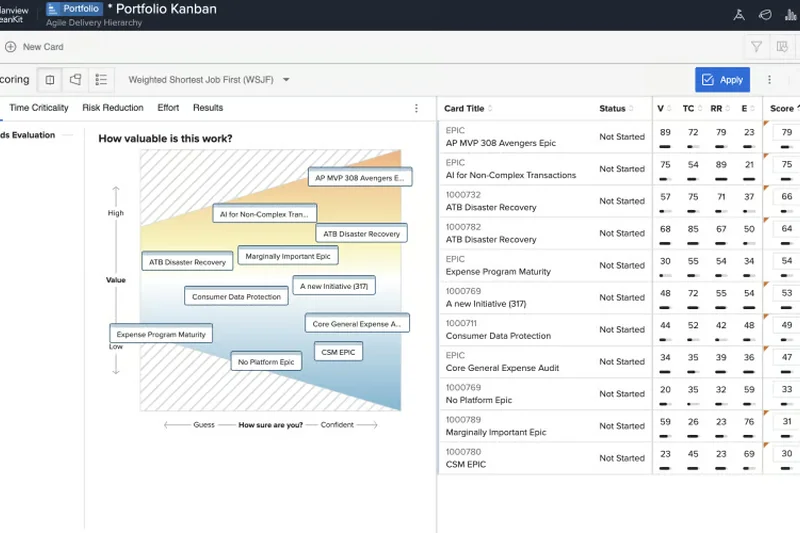
Task: Click the New Card plus icon
Action: pyautogui.click(x=10, y=47)
